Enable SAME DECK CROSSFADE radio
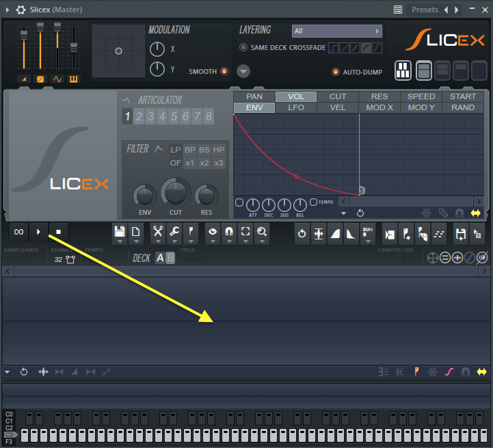 coord(243,47)
